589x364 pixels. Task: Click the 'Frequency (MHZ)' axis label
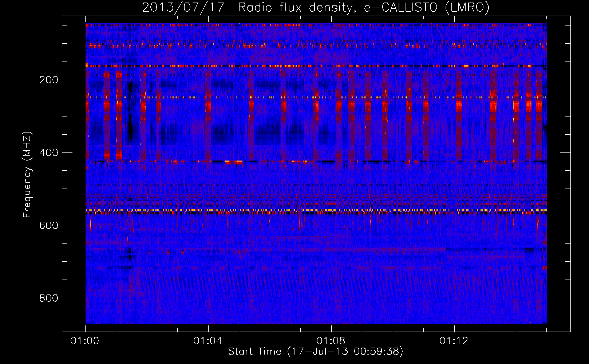[x=27, y=175]
